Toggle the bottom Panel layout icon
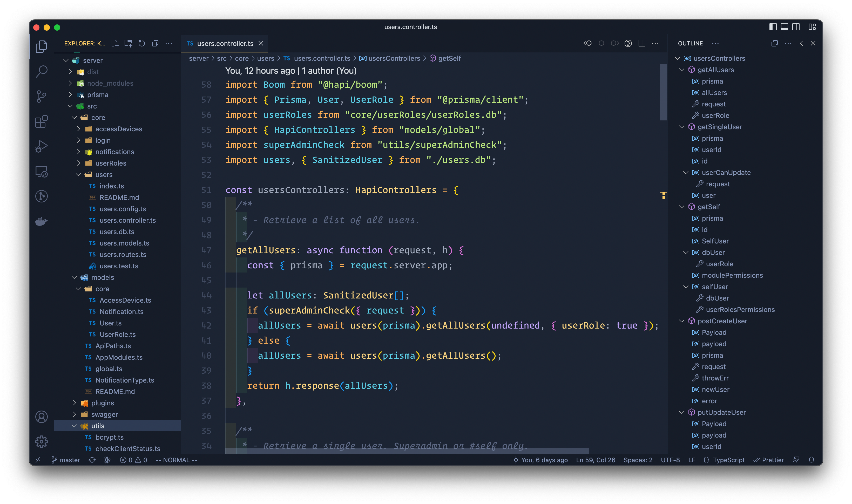Viewport: 852px width, 504px height. [785, 27]
